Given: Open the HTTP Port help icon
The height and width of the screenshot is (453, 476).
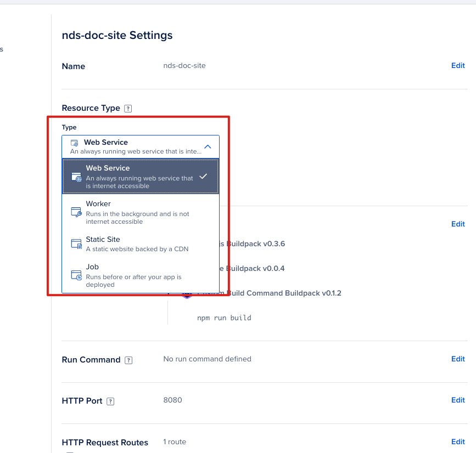Looking at the screenshot, I should pos(110,401).
